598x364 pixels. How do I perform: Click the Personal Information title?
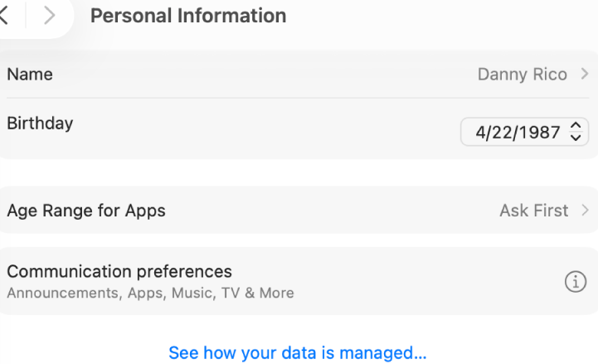pos(188,16)
